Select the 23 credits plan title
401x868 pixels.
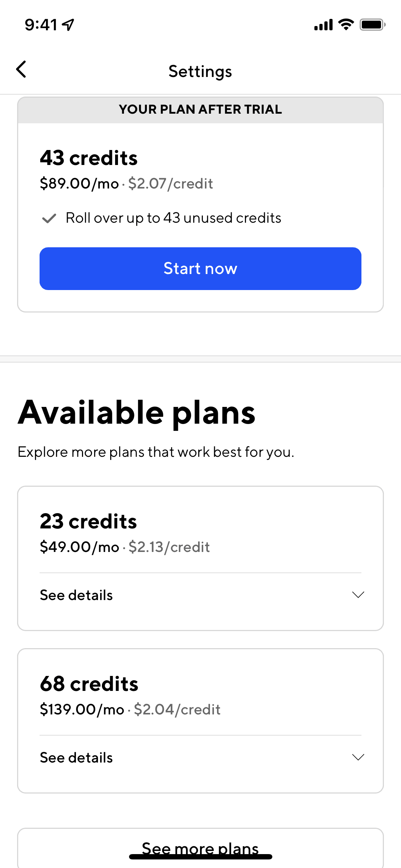[88, 521]
